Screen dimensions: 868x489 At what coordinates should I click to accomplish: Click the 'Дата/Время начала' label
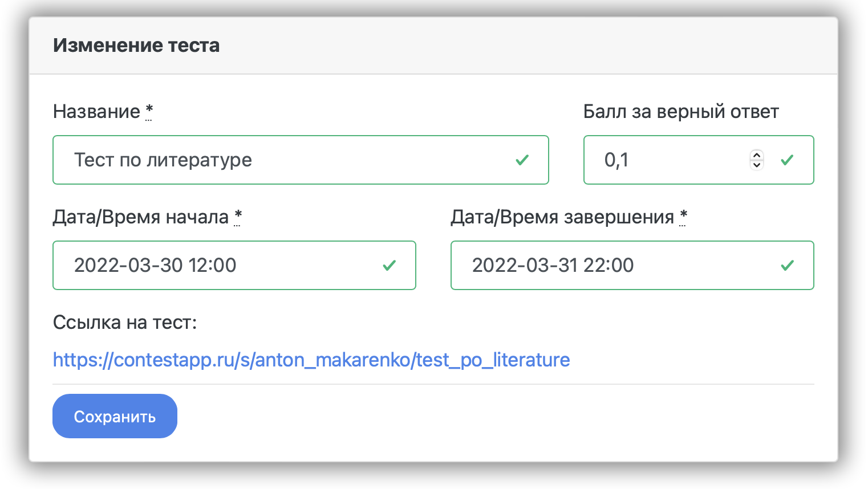pos(141,217)
